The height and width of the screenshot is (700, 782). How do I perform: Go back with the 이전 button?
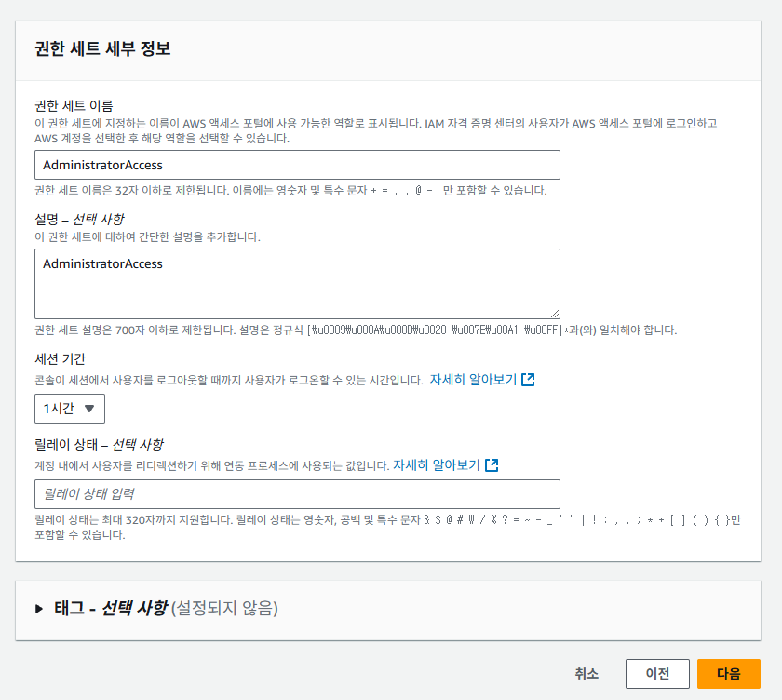point(657,674)
